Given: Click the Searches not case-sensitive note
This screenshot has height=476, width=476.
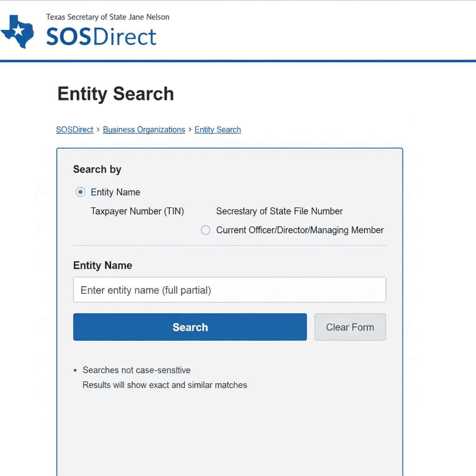Looking at the screenshot, I should tap(137, 370).
